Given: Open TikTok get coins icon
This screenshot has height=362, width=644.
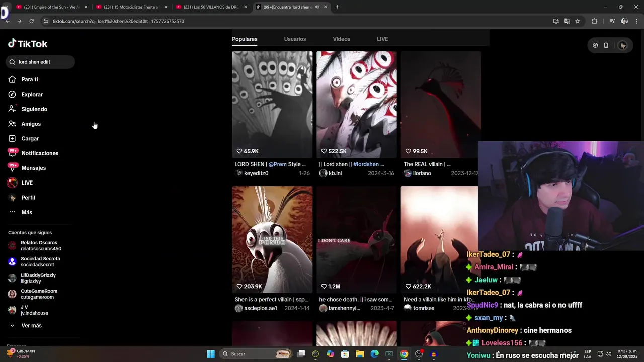Looking at the screenshot, I should point(595,45).
